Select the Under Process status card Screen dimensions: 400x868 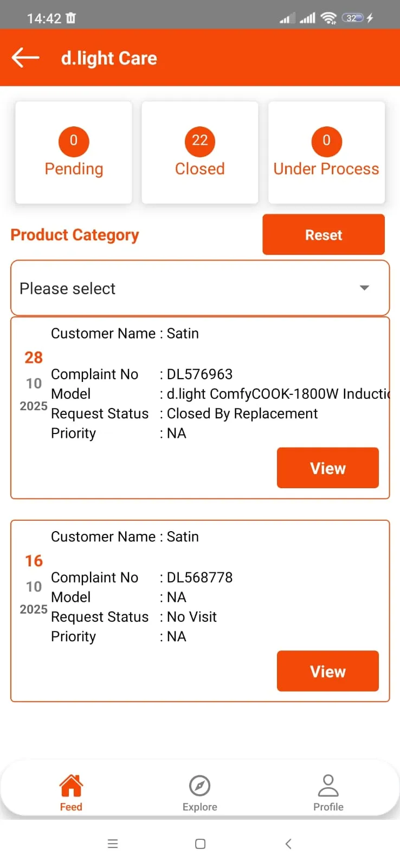(x=326, y=152)
